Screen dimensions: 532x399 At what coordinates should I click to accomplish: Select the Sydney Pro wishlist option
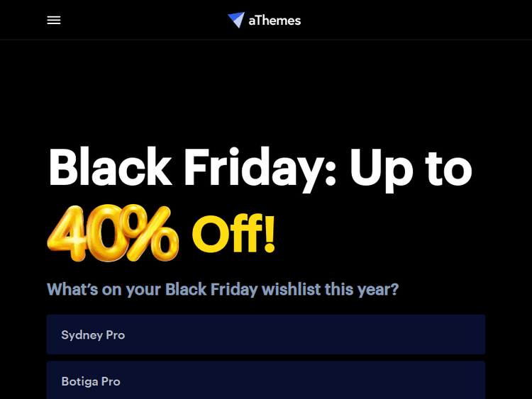pos(265,335)
